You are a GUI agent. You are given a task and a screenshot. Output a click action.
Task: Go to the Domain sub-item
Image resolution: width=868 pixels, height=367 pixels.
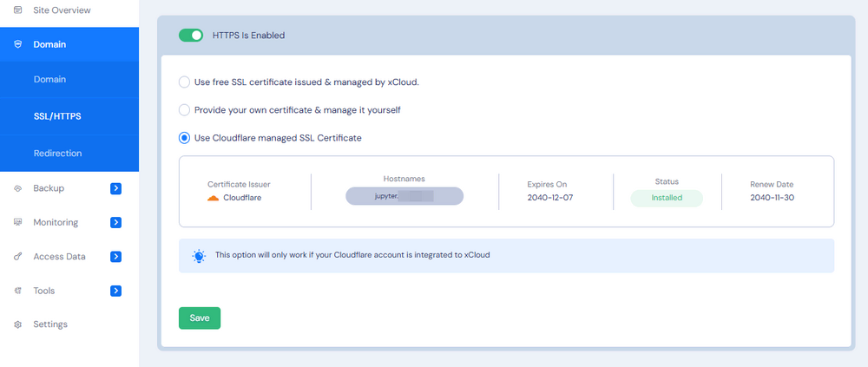point(69,79)
